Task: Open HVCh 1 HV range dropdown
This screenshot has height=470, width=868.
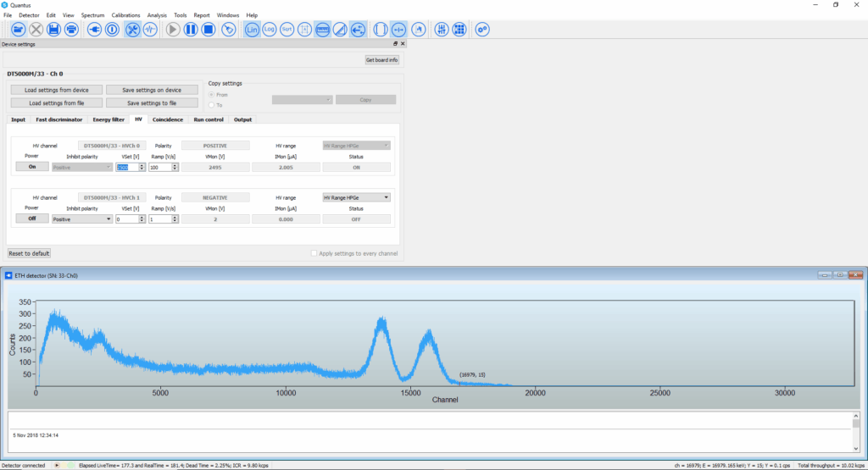Action: (357, 197)
